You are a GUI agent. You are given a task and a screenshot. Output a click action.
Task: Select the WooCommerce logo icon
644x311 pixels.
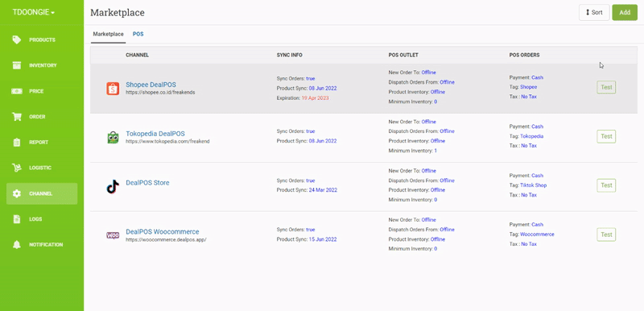[x=113, y=235]
